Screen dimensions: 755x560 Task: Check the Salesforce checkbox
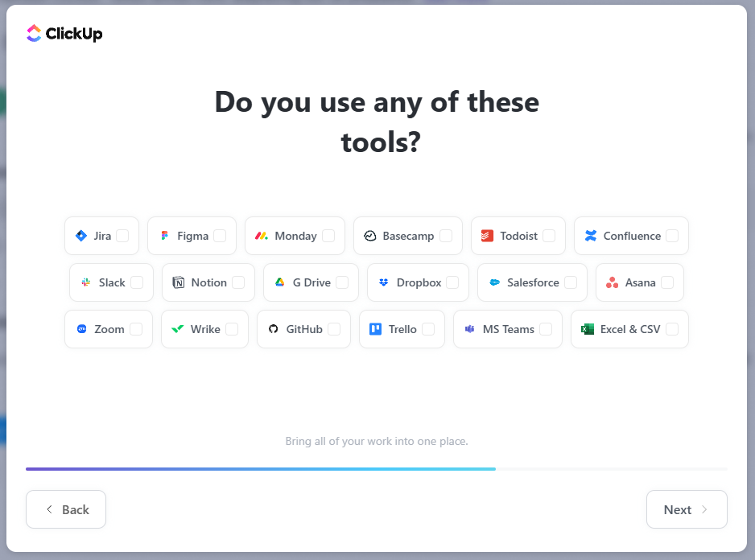click(x=571, y=282)
